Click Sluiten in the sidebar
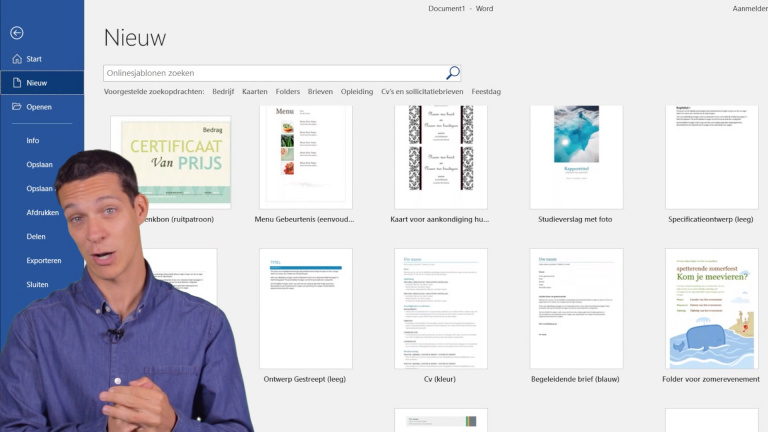Viewport: 768px width, 432px height. click(x=39, y=285)
